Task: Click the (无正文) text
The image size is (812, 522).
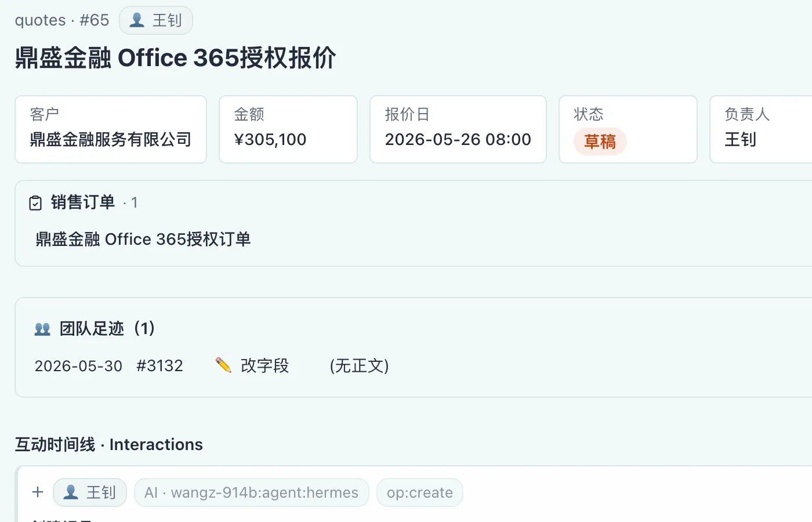Action: coord(359,366)
